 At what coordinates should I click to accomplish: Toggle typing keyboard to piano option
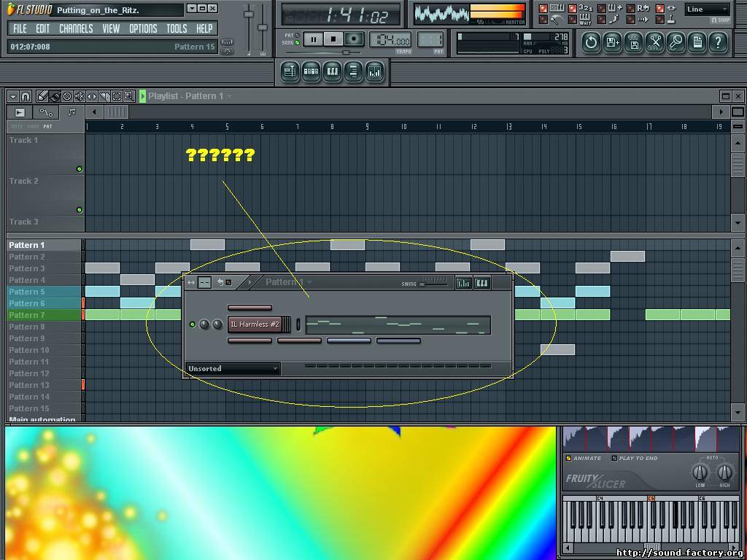tap(543, 9)
